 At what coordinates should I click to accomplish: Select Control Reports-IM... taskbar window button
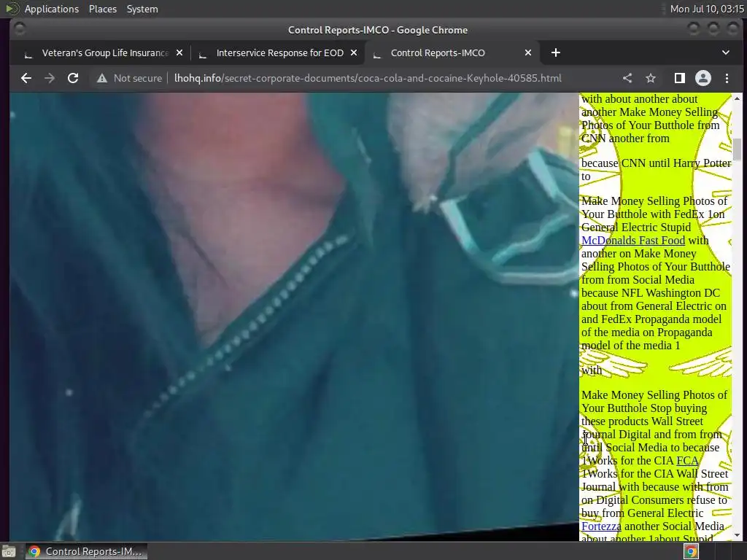coord(86,551)
